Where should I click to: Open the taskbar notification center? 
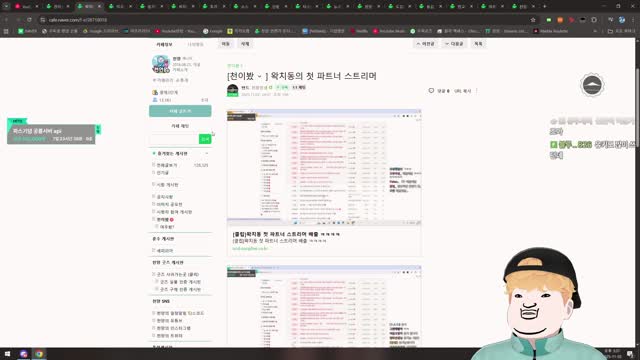(x=630, y=354)
